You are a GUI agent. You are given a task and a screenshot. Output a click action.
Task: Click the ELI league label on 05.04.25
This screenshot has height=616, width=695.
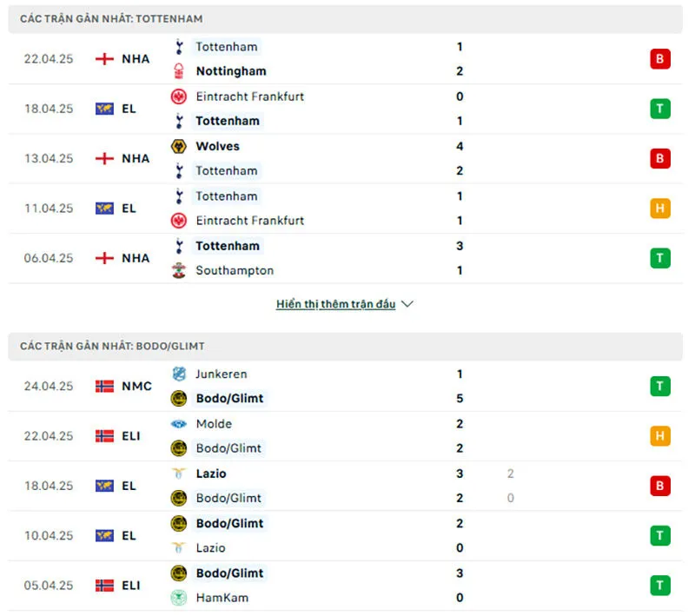131,586
